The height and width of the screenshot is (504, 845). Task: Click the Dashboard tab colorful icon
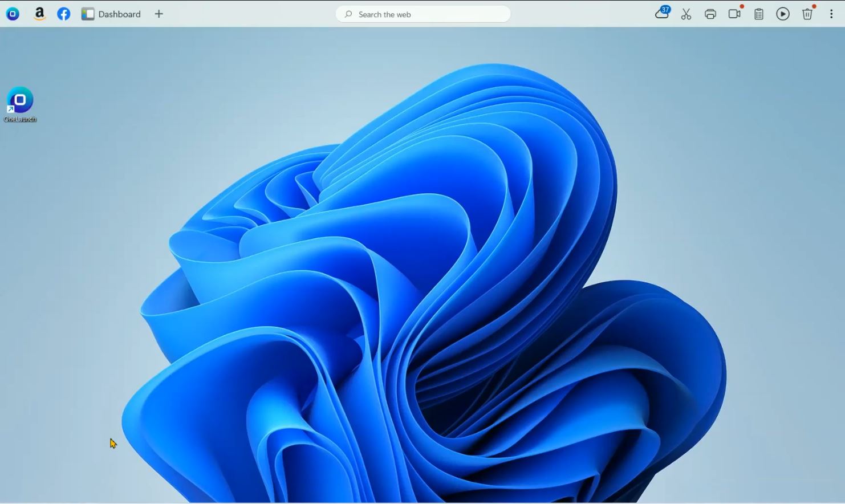(88, 14)
